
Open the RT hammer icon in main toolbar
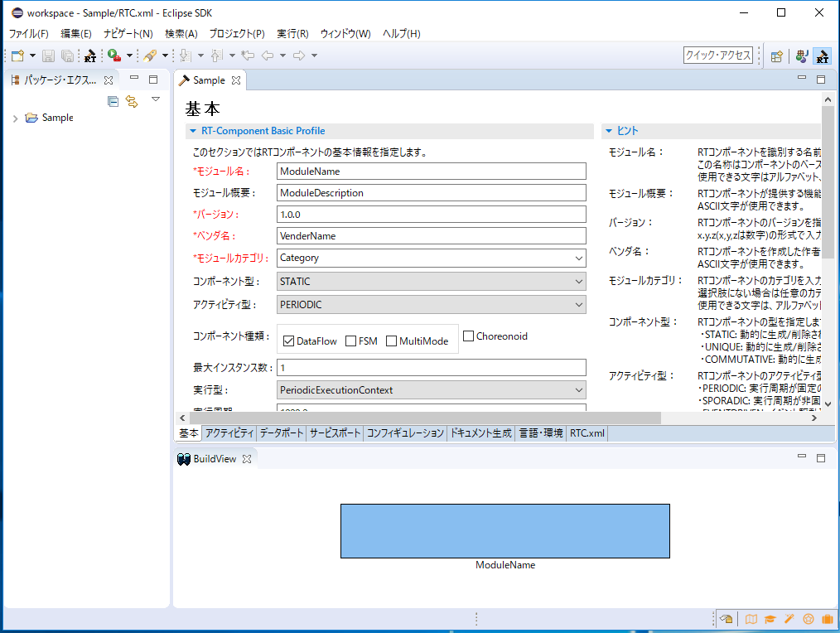click(x=90, y=56)
